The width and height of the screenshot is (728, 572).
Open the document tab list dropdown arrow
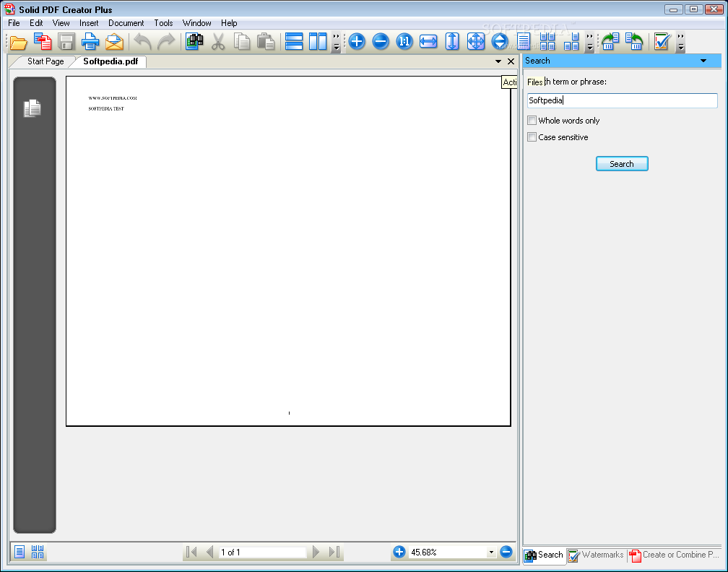(x=498, y=61)
